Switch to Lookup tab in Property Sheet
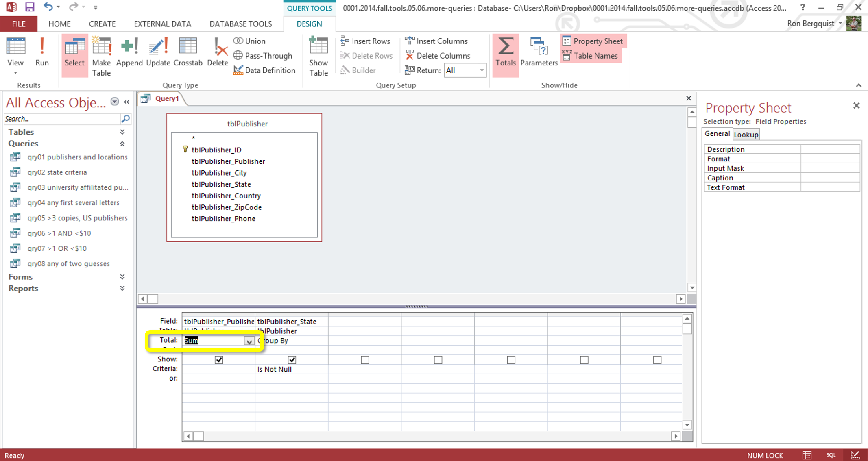Viewport: 868px width, 461px height. coord(746,135)
